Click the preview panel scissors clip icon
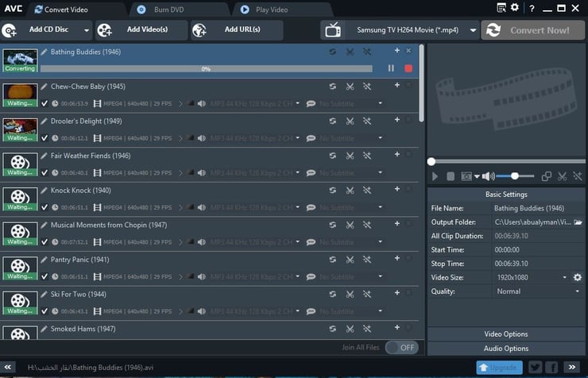 pos(562,176)
